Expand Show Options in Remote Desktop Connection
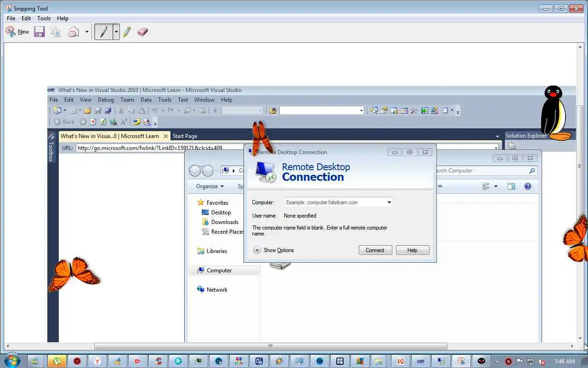Screen dimensions: 588x368 click(273, 250)
